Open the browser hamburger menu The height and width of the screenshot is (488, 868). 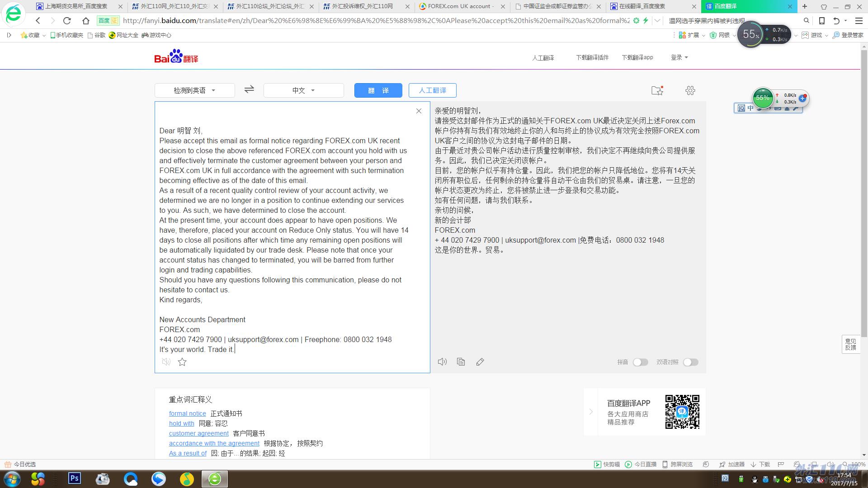tap(859, 20)
